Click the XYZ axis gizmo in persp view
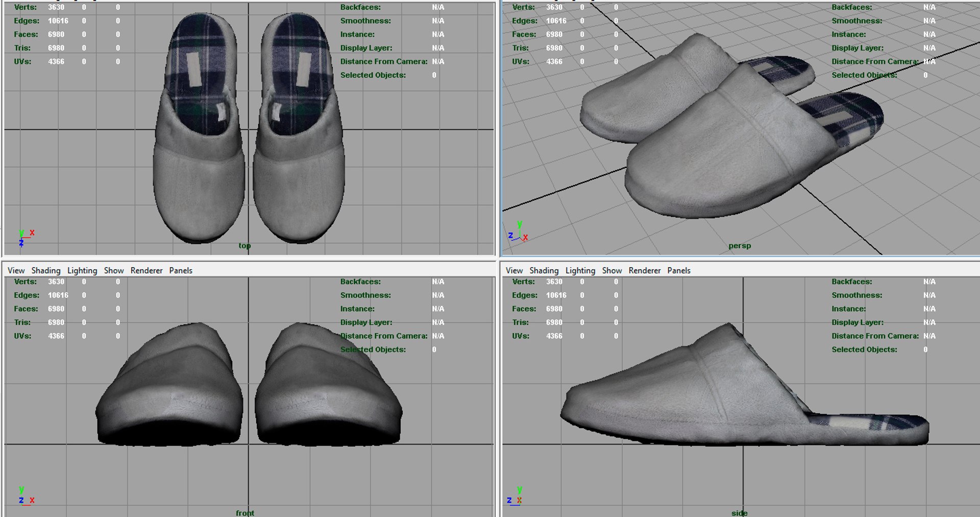 518,231
